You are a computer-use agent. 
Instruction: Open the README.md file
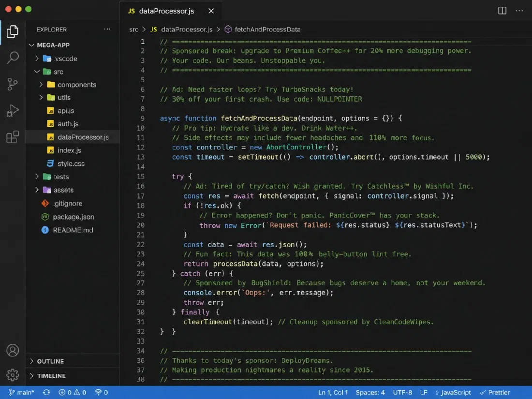click(x=73, y=230)
